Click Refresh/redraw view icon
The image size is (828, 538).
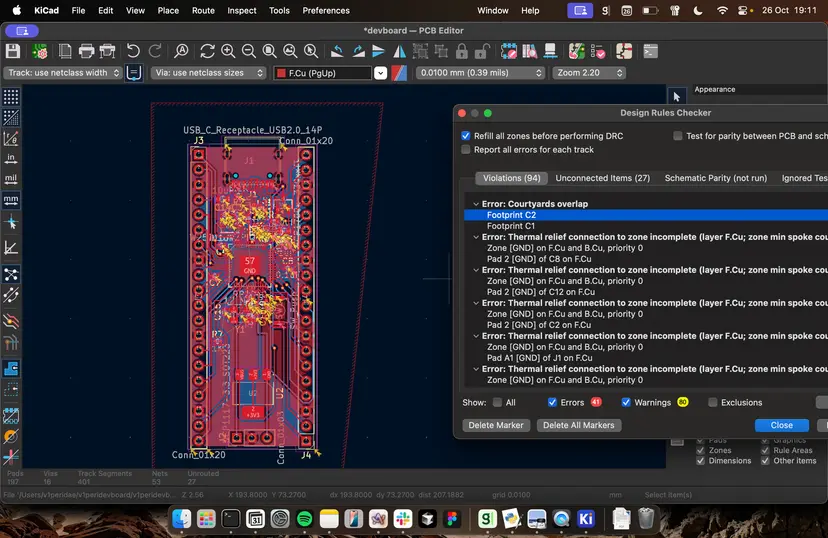tap(207, 51)
